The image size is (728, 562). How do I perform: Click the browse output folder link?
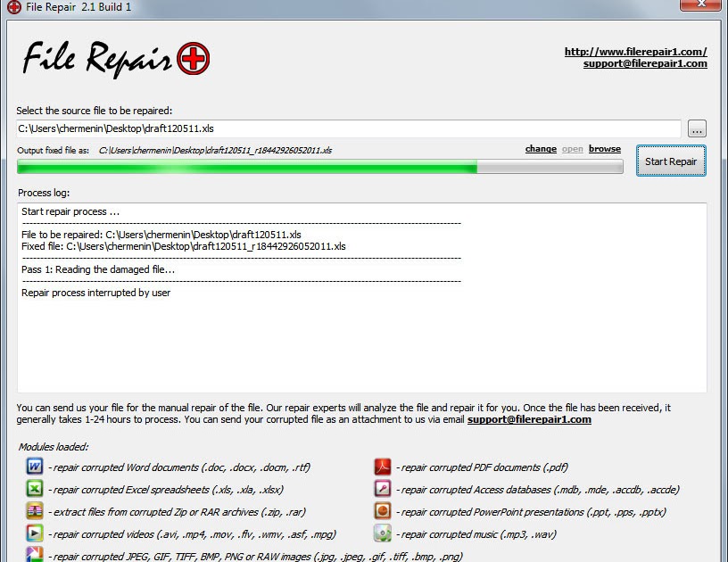point(605,148)
